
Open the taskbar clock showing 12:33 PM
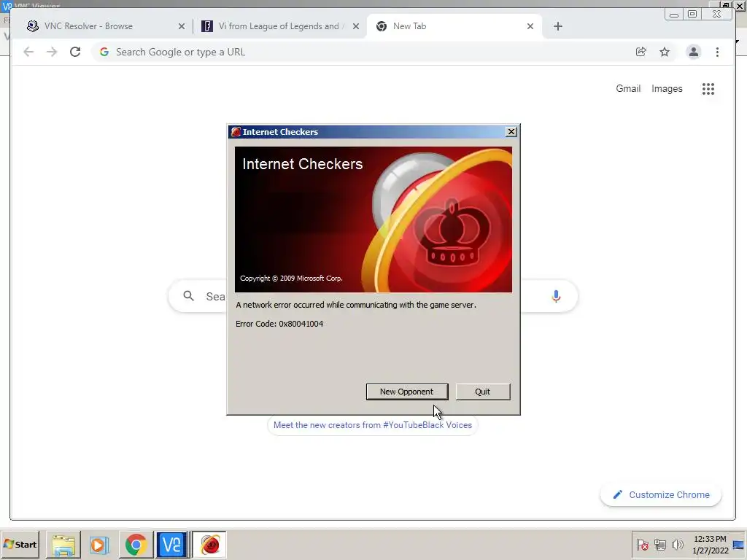710,545
